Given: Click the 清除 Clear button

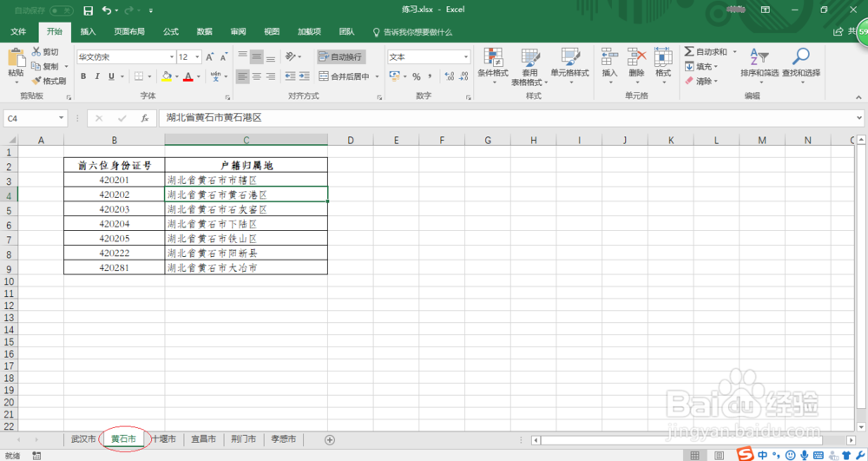Looking at the screenshot, I should point(700,81).
